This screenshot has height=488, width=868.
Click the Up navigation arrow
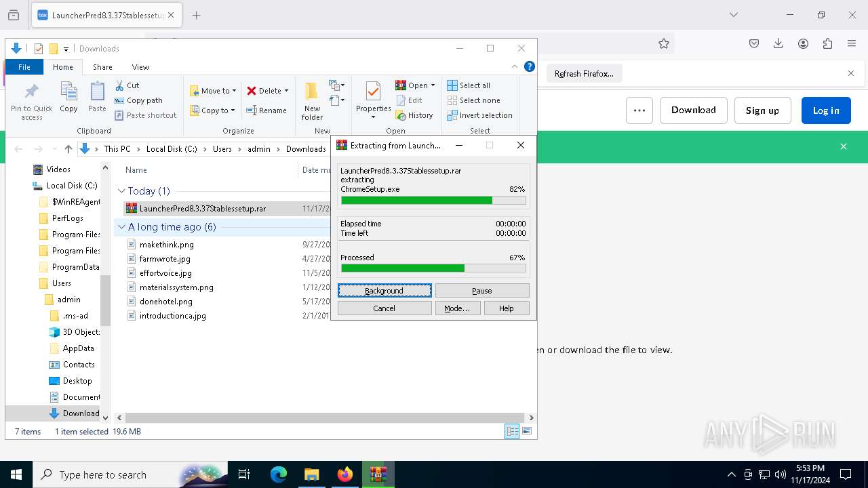click(x=68, y=149)
